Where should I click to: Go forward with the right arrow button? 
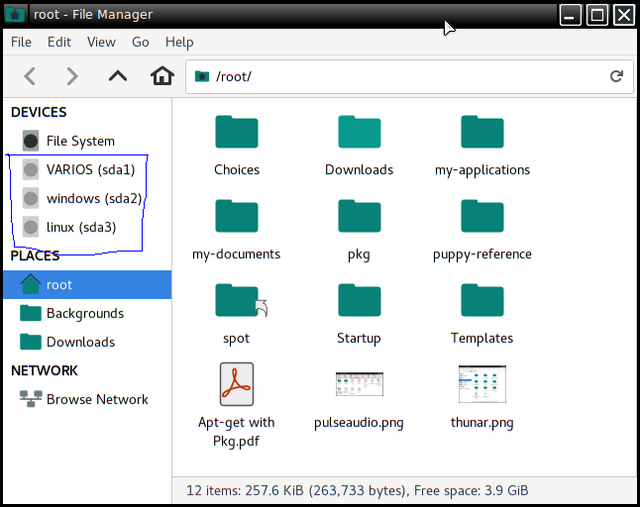click(x=72, y=76)
